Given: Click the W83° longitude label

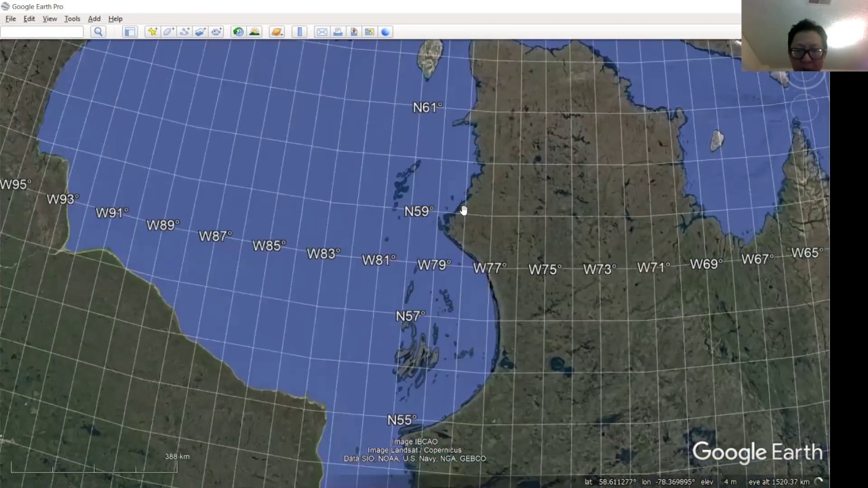Looking at the screenshot, I should coord(323,253).
